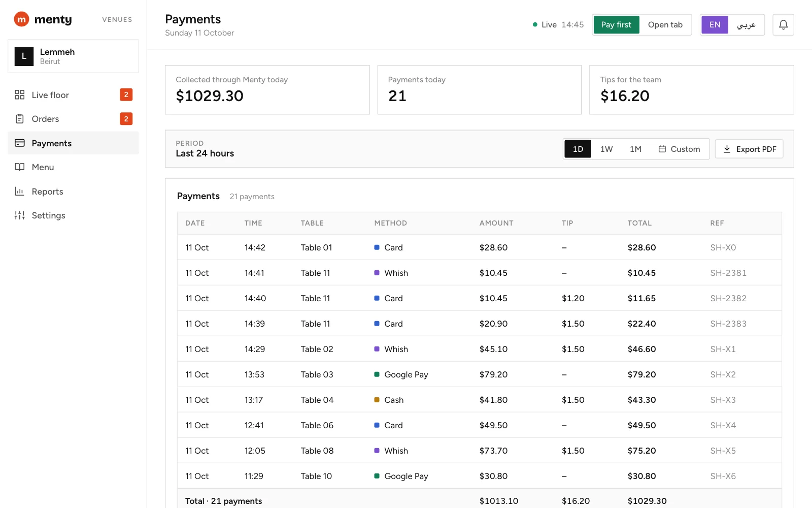Click the reference SH-2381
Image resolution: width=812 pixels, height=508 pixels.
pyautogui.click(x=728, y=273)
